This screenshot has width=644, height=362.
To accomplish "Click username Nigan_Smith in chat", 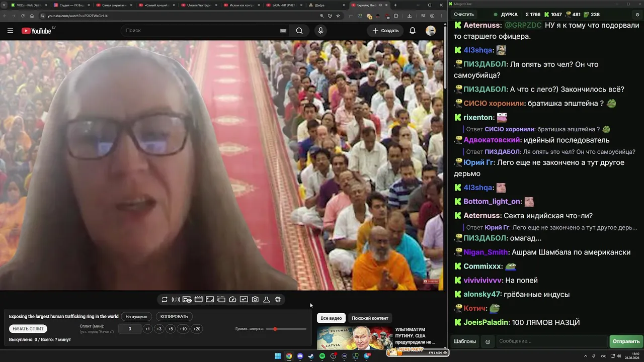I will pyautogui.click(x=486, y=252).
